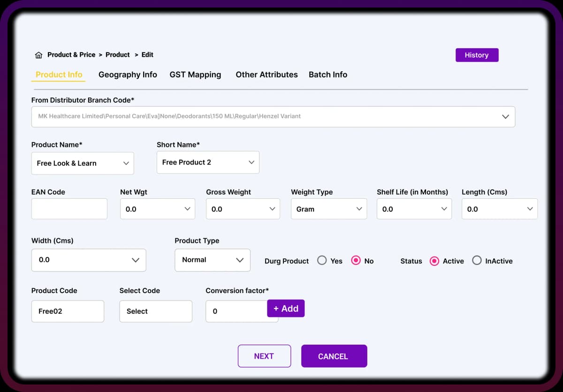563x392 pixels.
Task: Choose the Active status radio button
Action: tap(434, 261)
